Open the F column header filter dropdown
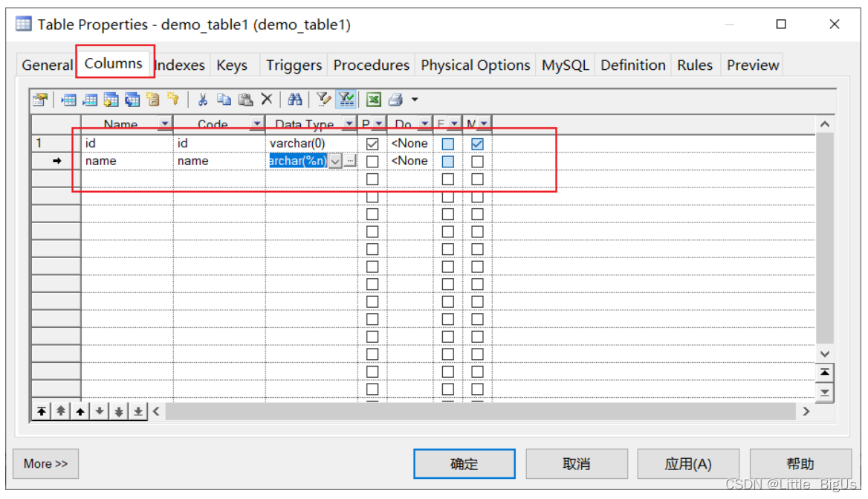Screen dimensions: 868x499 454,123
